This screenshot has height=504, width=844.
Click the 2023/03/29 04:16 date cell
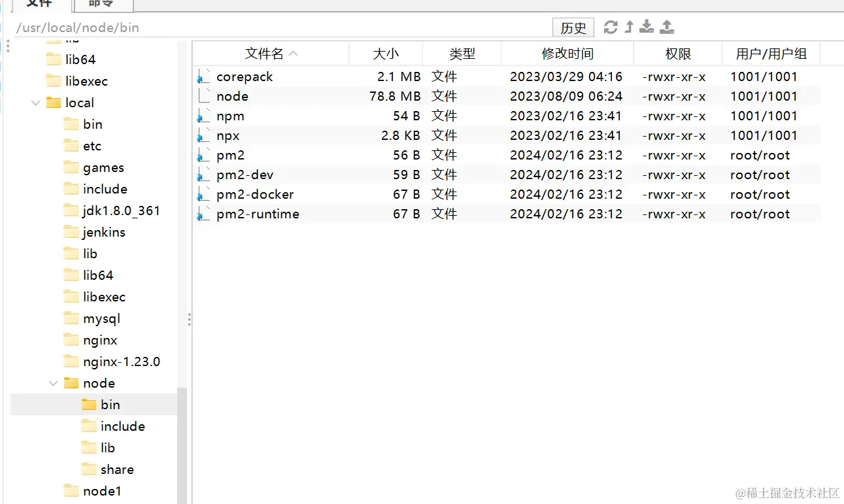[x=566, y=77]
